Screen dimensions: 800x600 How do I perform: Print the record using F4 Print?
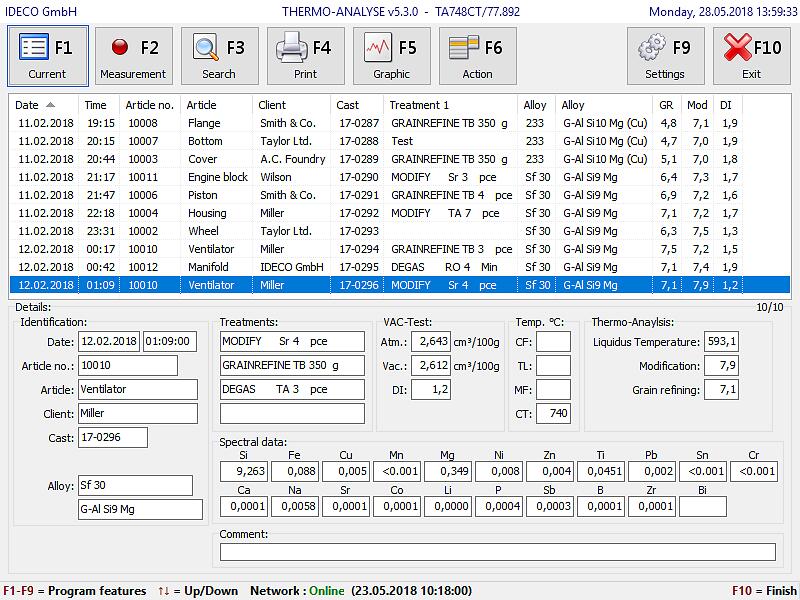pos(306,56)
